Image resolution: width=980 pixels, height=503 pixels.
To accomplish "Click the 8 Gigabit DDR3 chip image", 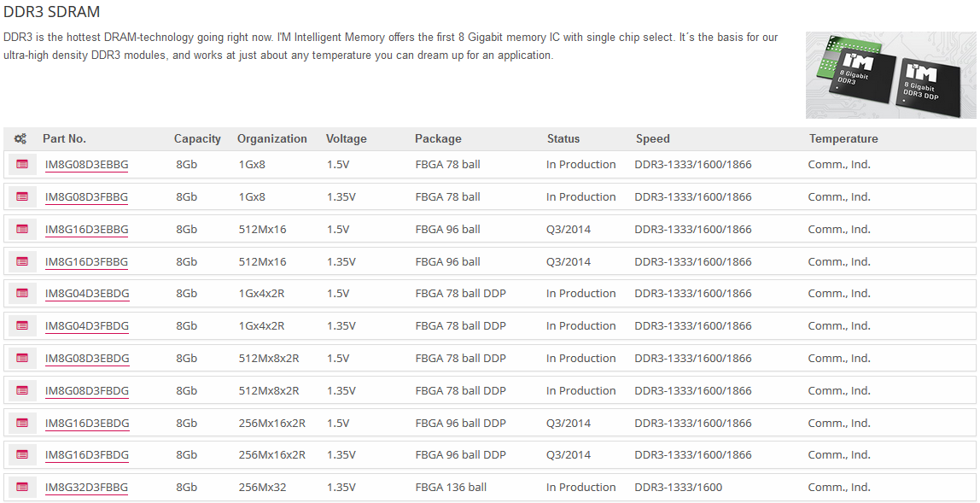I will click(x=890, y=75).
